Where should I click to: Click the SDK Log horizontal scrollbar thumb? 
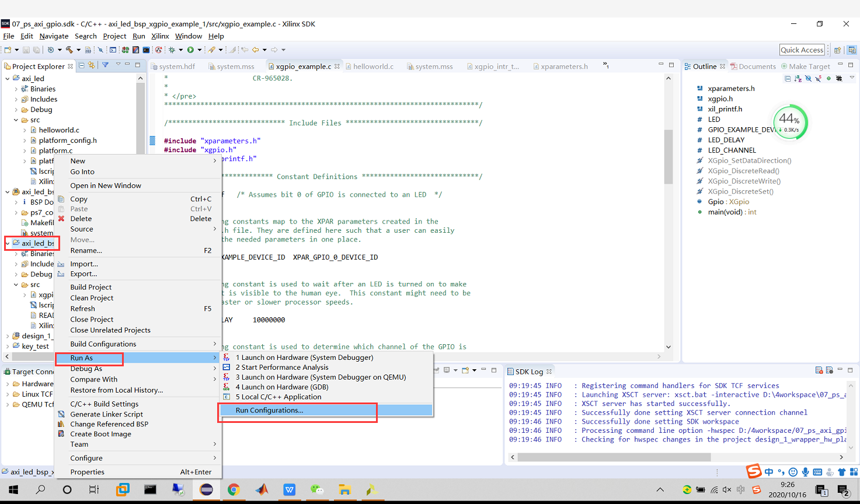(614, 457)
